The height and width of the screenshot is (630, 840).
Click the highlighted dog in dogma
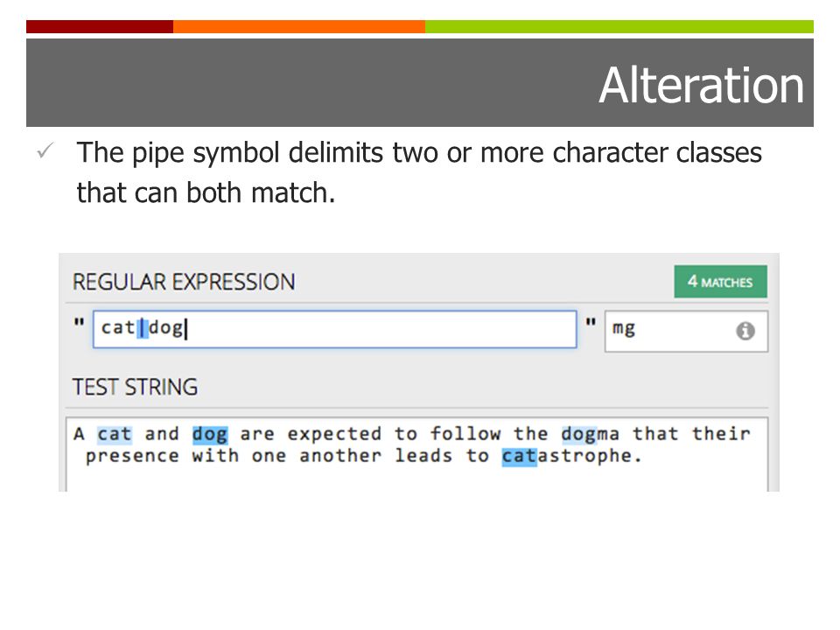pos(578,435)
